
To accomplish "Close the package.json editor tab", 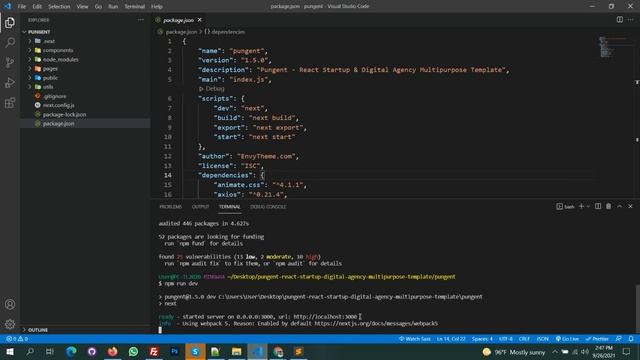I will pyautogui.click(x=200, y=20).
